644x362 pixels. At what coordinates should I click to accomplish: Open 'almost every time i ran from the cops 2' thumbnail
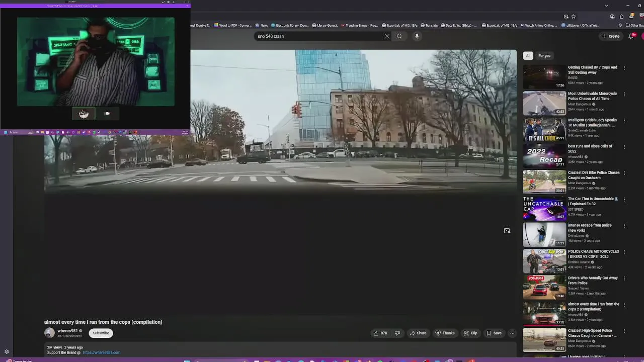point(544,313)
